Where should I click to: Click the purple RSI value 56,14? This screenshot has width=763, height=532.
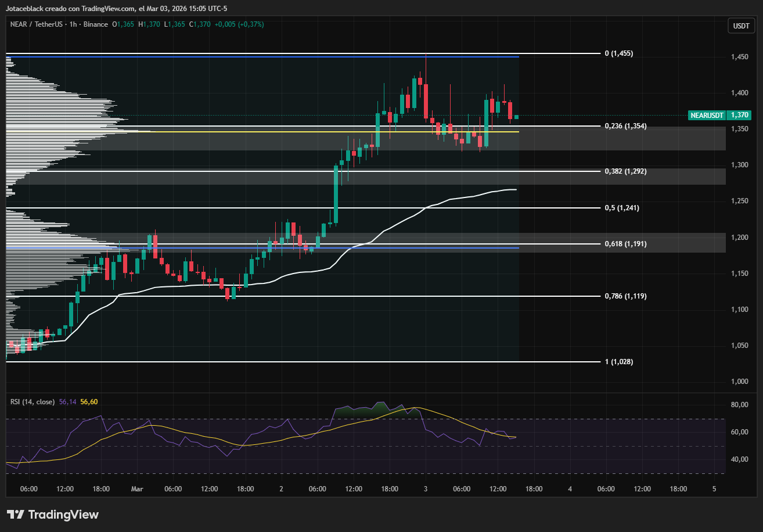click(x=68, y=401)
